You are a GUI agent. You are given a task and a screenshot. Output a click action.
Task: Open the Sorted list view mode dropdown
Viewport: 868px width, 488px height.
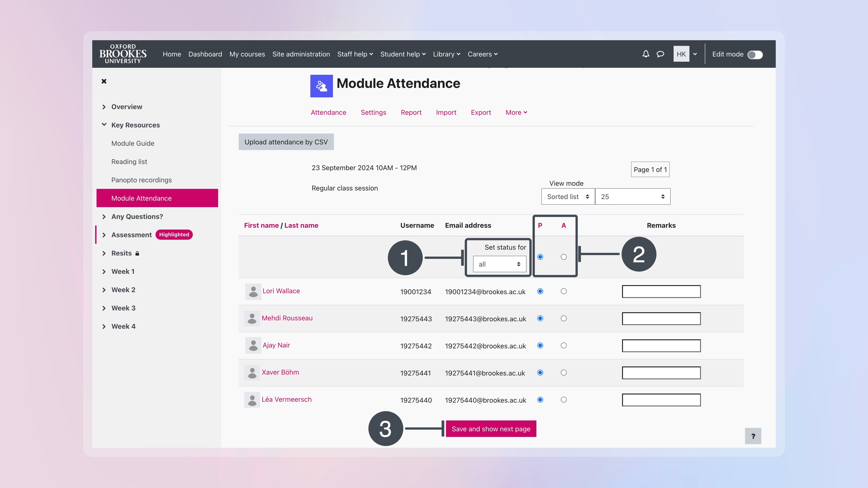568,196
